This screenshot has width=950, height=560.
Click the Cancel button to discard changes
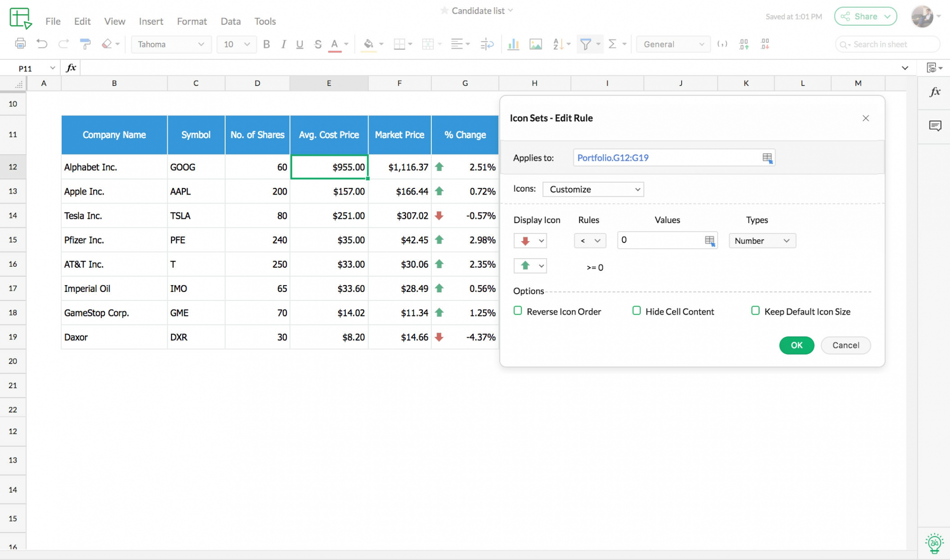click(x=846, y=345)
